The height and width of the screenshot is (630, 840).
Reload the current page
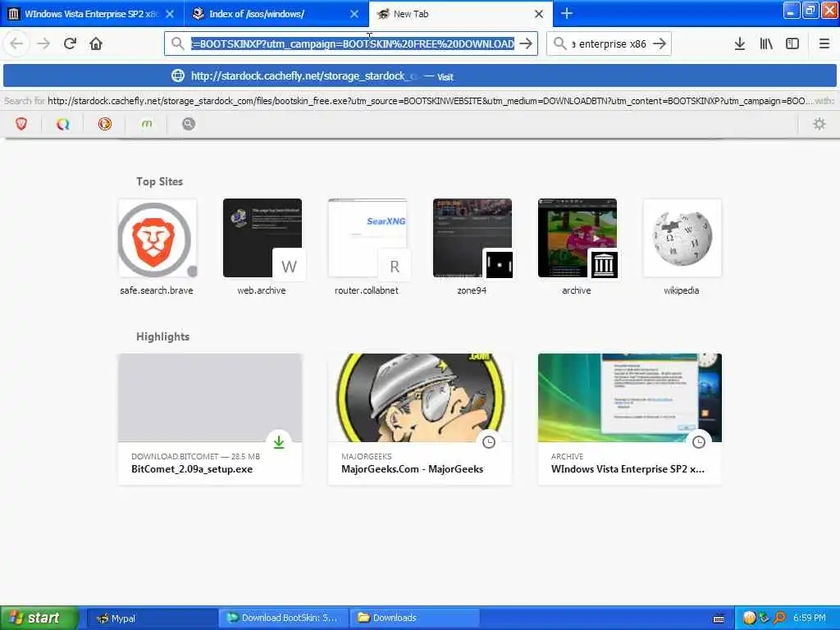click(70, 43)
